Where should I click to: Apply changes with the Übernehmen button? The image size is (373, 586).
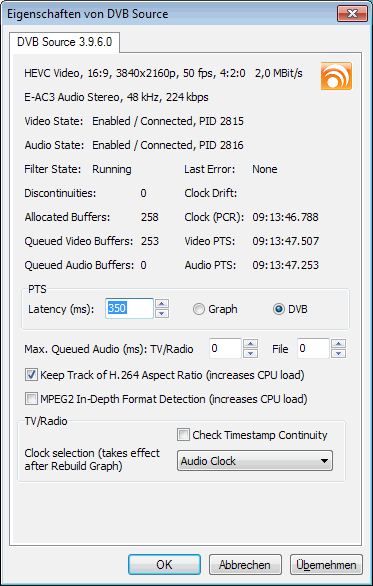tap(326, 564)
